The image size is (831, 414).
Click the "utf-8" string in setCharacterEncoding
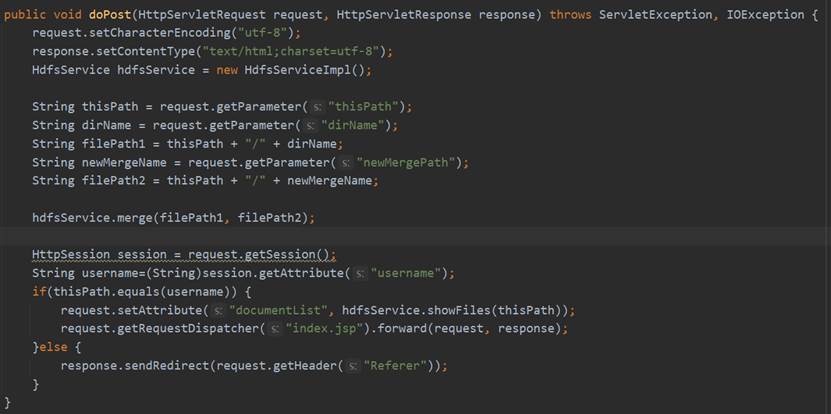(x=263, y=33)
